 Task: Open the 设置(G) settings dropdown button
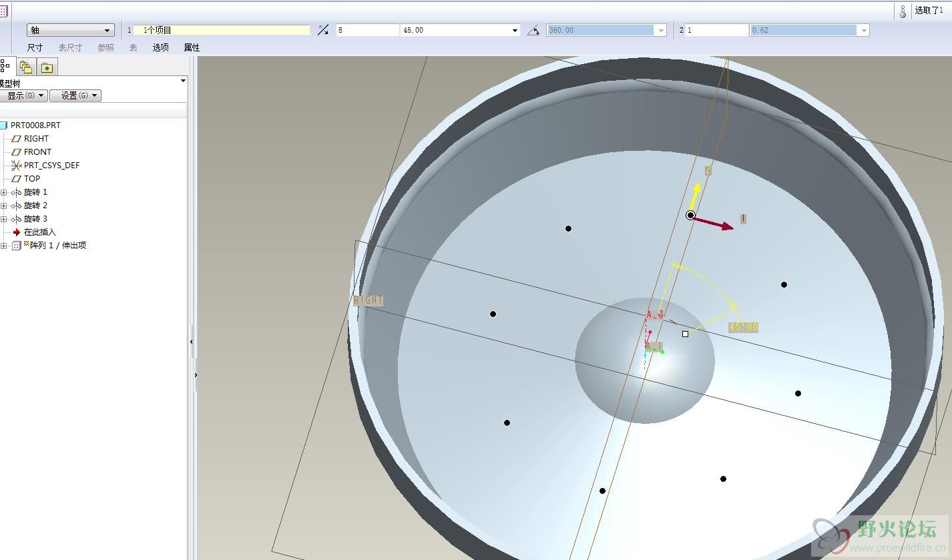[x=75, y=95]
